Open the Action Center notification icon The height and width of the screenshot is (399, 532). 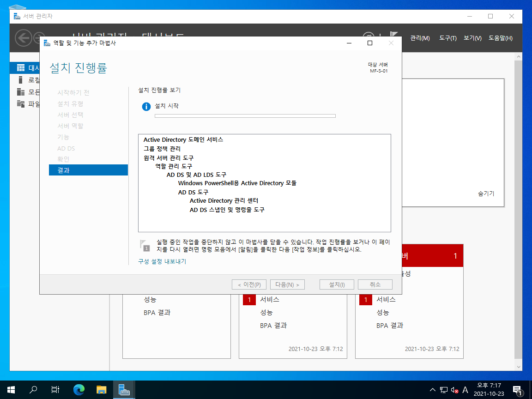point(517,390)
